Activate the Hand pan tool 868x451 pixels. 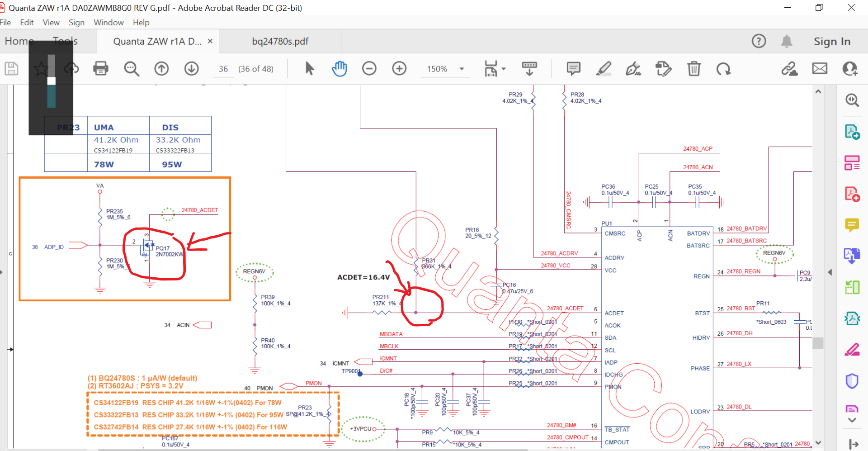[339, 69]
